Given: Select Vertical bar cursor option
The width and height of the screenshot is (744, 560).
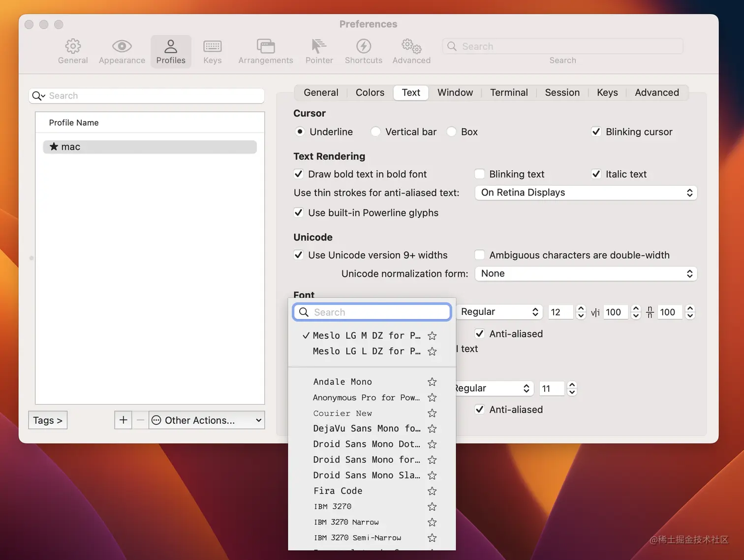Looking at the screenshot, I should [375, 132].
